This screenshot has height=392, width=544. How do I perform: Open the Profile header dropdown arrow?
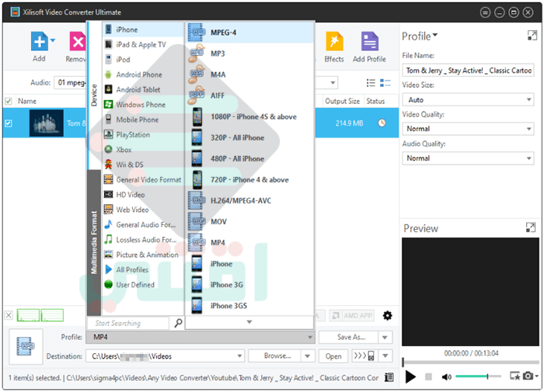click(x=435, y=35)
